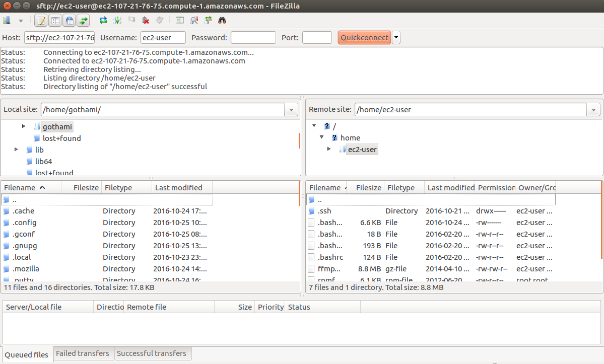604x364 pixels.
Task: Click the 'Directory listing of "/home/ec2-user" successful' log line
Action: coord(125,87)
